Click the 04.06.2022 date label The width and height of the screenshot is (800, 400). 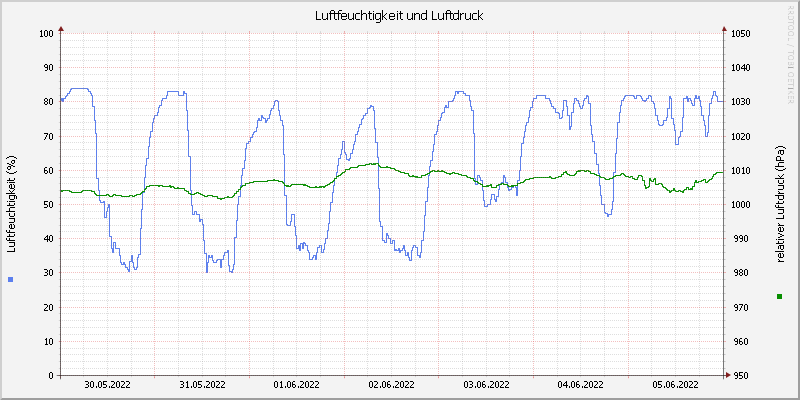pyautogui.click(x=581, y=385)
